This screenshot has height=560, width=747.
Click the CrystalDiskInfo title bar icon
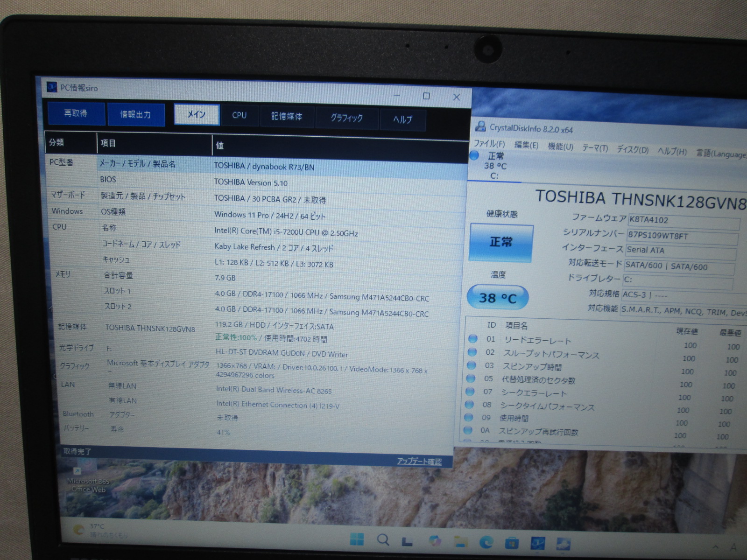(x=480, y=126)
